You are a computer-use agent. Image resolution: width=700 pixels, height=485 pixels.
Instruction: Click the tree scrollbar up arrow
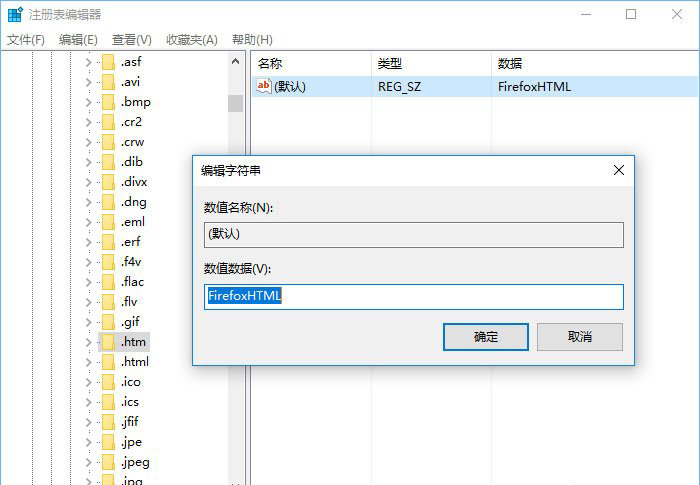coord(236,62)
